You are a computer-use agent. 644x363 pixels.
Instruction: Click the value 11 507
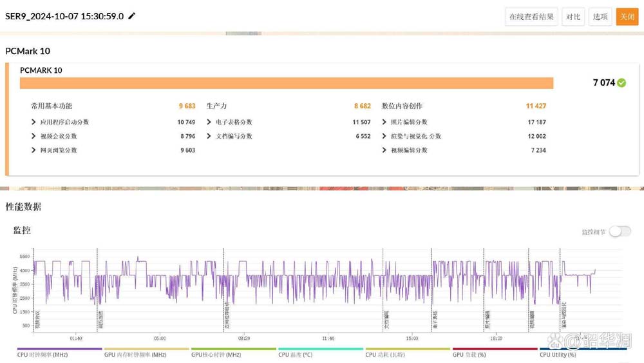pos(361,122)
